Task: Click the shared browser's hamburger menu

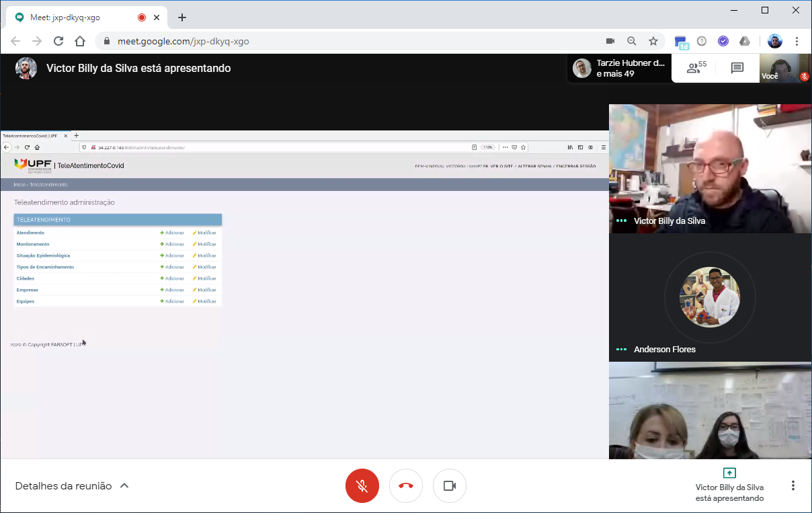Action: click(x=603, y=147)
